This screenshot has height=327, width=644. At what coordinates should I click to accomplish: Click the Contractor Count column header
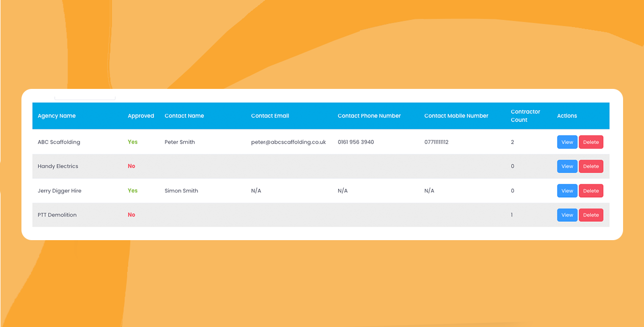coord(524,115)
